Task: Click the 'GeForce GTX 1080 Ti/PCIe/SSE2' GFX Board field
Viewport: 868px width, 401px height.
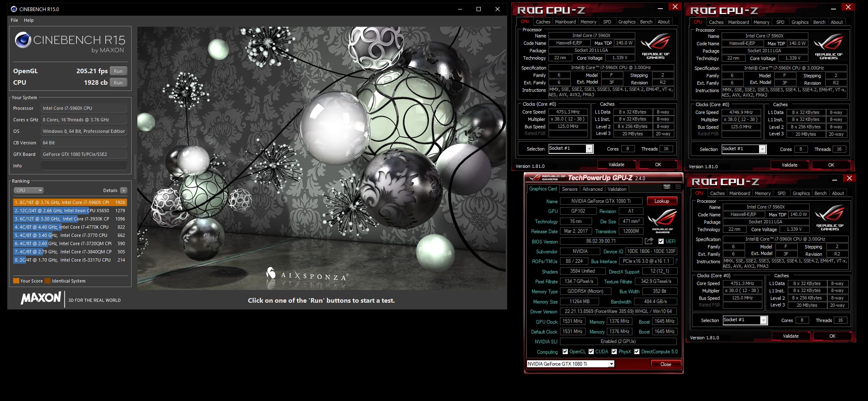Action: click(84, 154)
